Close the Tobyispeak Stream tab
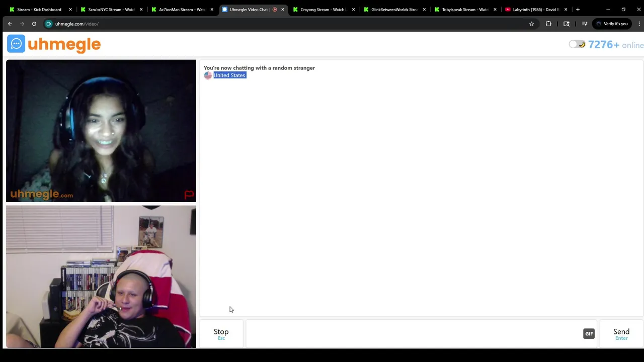This screenshot has width=644, height=362. click(x=495, y=10)
